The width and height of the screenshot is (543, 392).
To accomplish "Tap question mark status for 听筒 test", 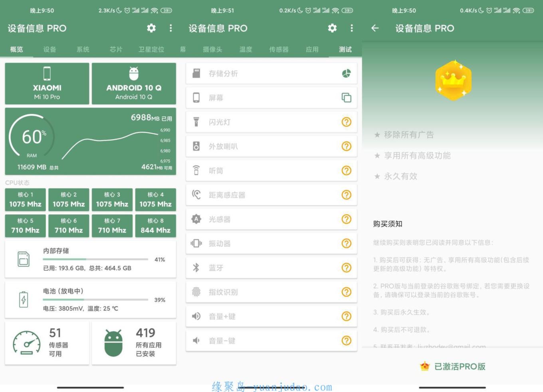I will click(x=347, y=171).
